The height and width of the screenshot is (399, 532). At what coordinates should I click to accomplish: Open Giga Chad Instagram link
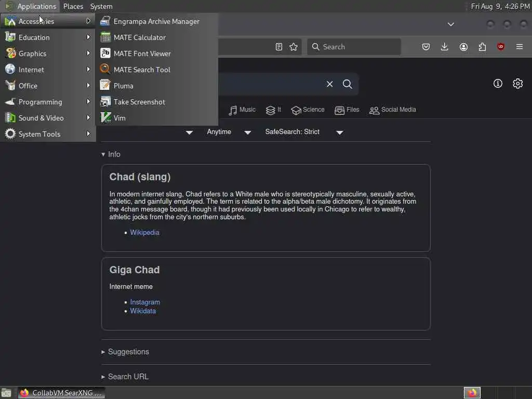145,302
